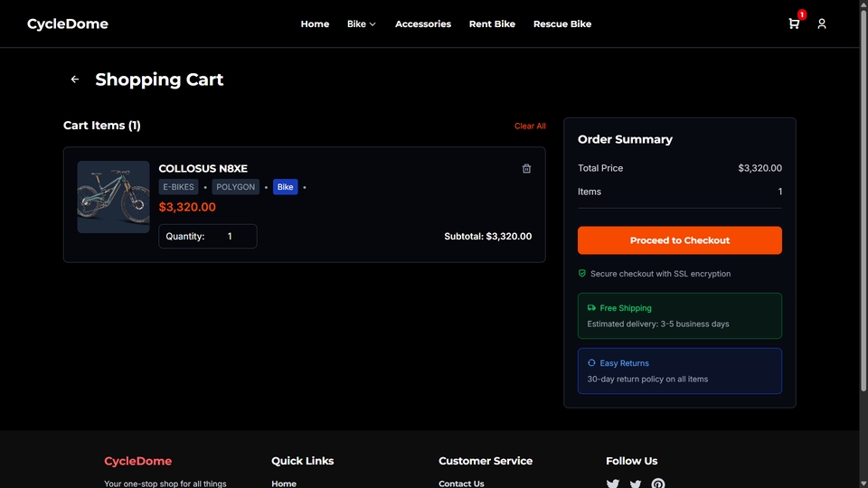Viewport: 868px width, 488px height.
Task: Open the user account profile icon
Action: tap(822, 23)
